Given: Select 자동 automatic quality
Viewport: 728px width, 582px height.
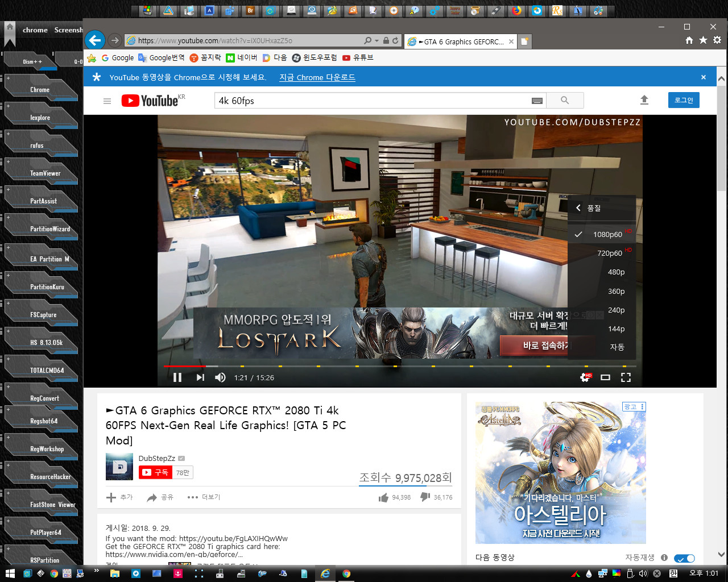Looking at the screenshot, I should [x=602, y=347].
